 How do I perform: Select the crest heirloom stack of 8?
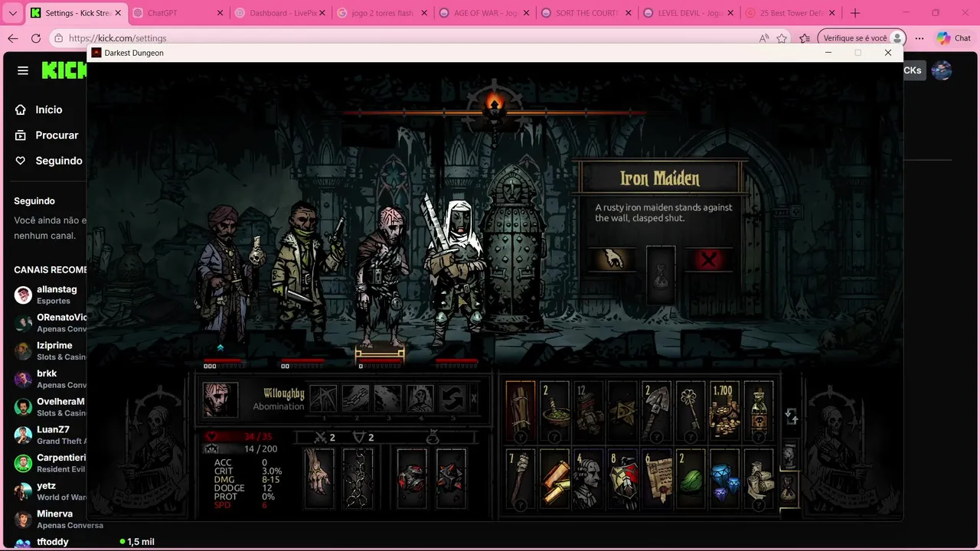point(622,481)
